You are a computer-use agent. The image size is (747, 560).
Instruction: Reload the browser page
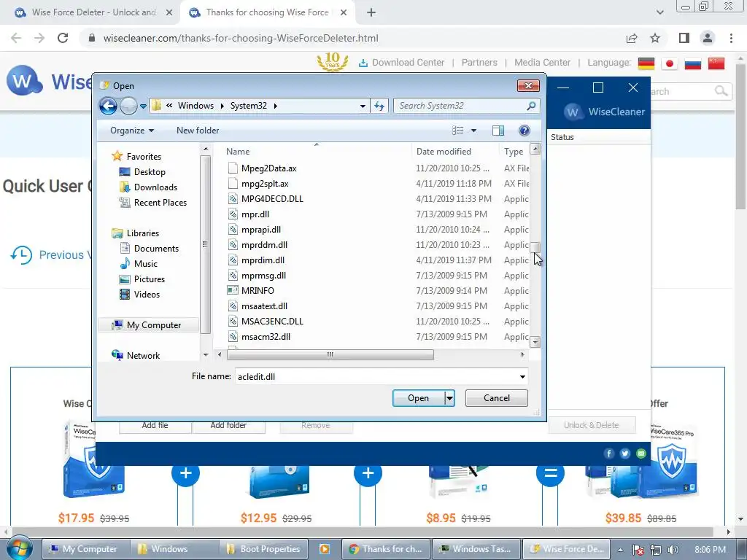(63, 38)
